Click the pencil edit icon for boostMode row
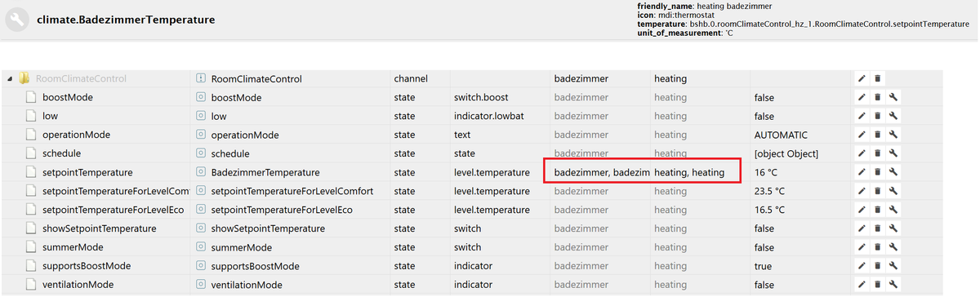This screenshot has width=980, height=297. [x=862, y=97]
